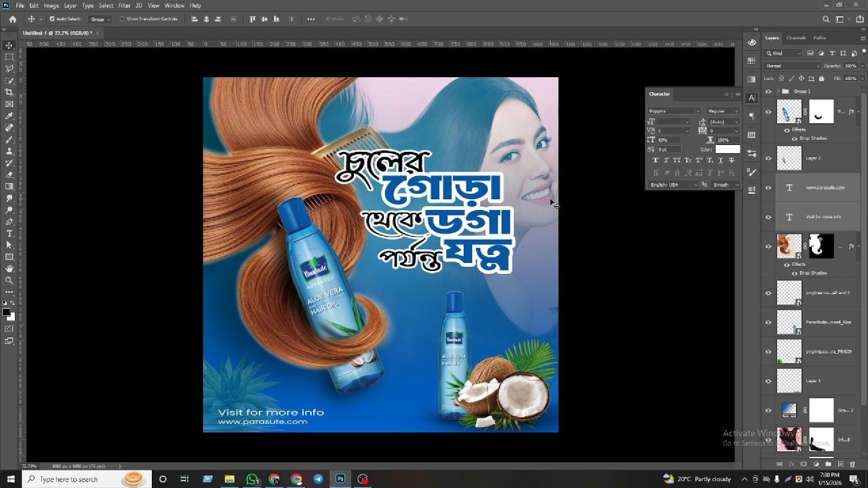Image resolution: width=868 pixels, height=488 pixels.
Task: Select the Pen tool
Action: click(9, 222)
